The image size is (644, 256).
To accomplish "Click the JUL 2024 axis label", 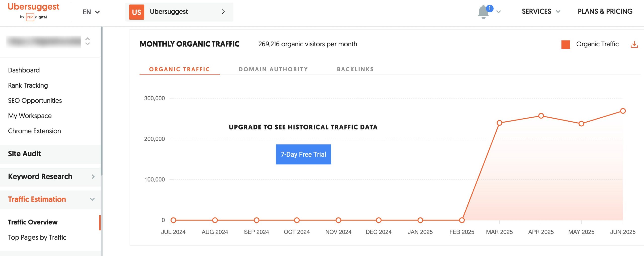I will click(173, 232).
